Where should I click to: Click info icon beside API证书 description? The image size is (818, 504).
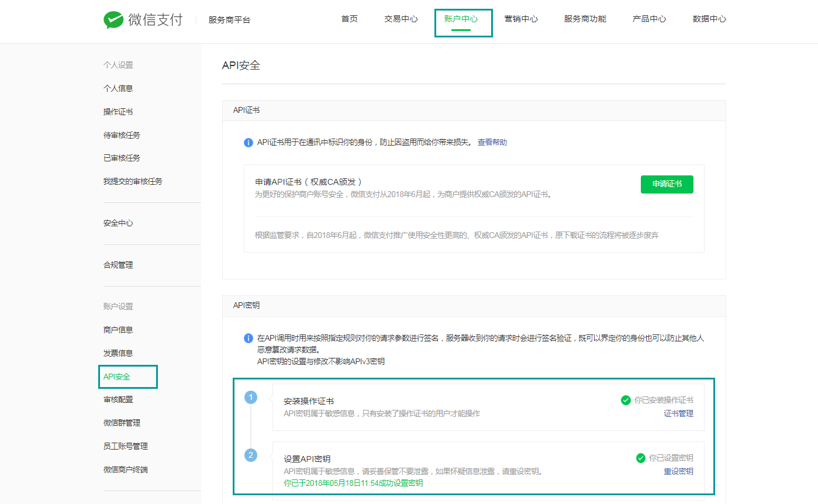248,143
